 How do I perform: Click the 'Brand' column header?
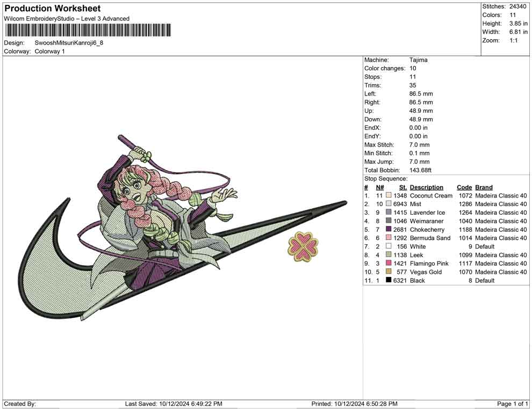click(x=484, y=187)
